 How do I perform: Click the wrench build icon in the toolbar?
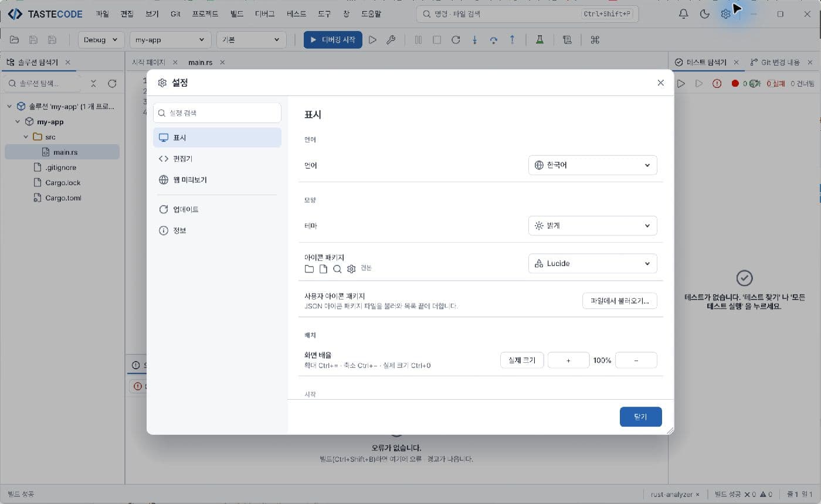[391, 40]
